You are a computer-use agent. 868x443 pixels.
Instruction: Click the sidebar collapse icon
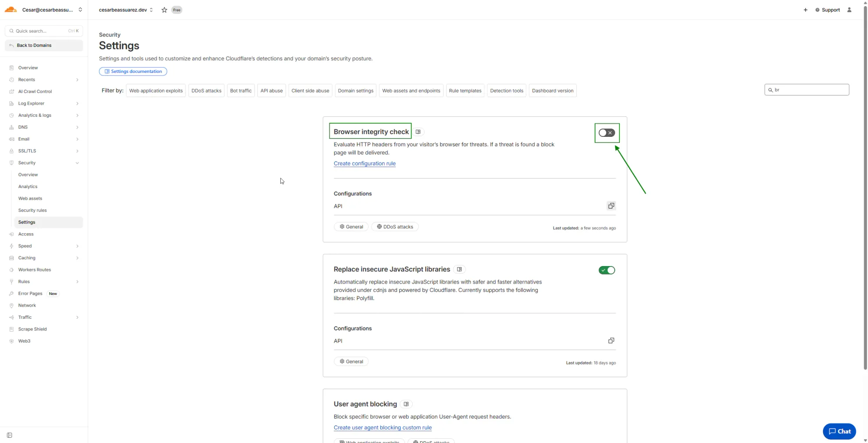coord(10,435)
